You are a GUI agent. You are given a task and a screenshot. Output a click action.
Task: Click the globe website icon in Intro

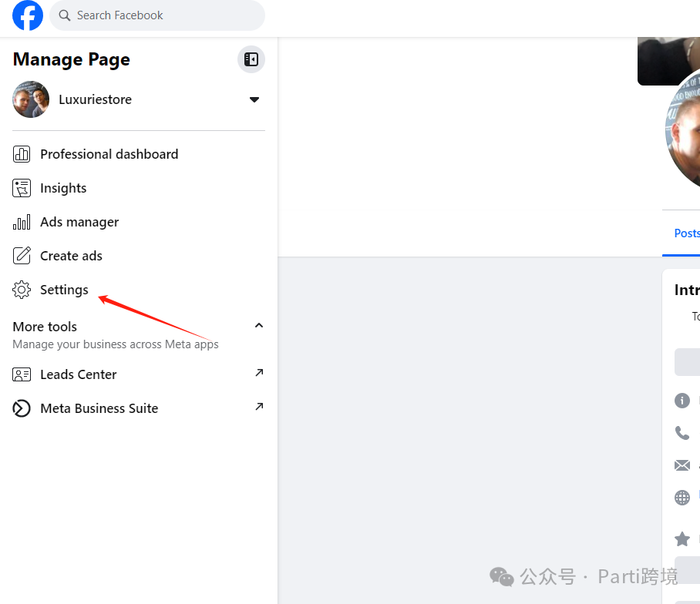(682, 497)
